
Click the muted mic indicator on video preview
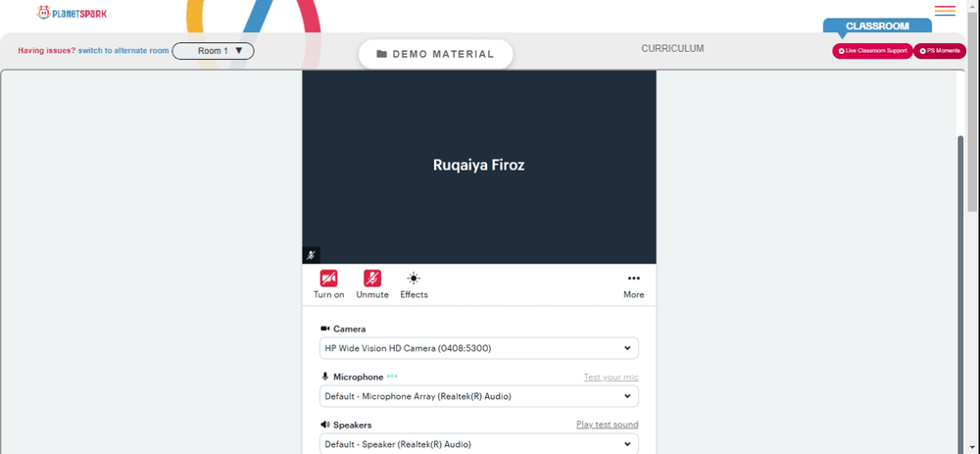pos(311,255)
